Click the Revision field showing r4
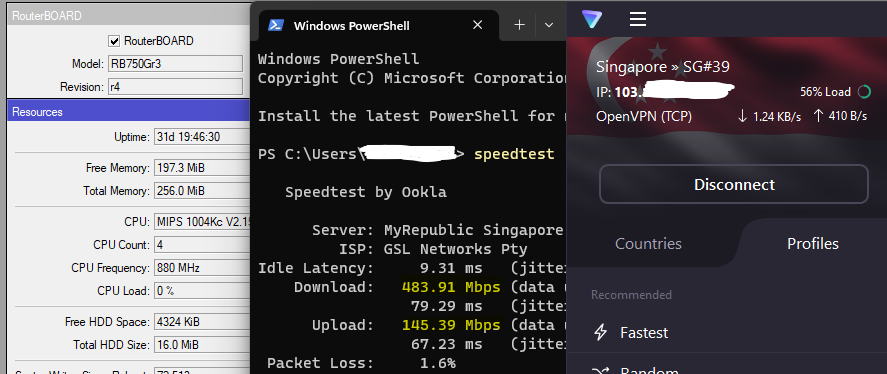This screenshot has width=887, height=374. (175, 87)
